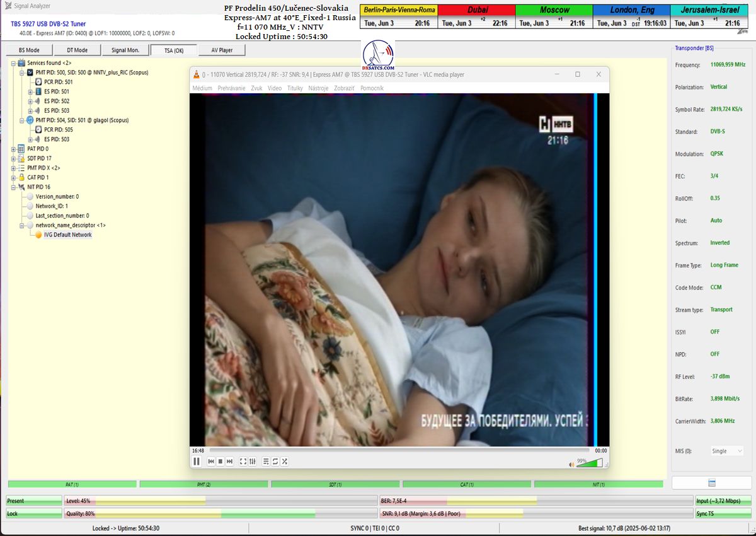756x536 pixels.
Task: Switch to the Signal Mon. tab
Action: pyautogui.click(x=123, y=50)
